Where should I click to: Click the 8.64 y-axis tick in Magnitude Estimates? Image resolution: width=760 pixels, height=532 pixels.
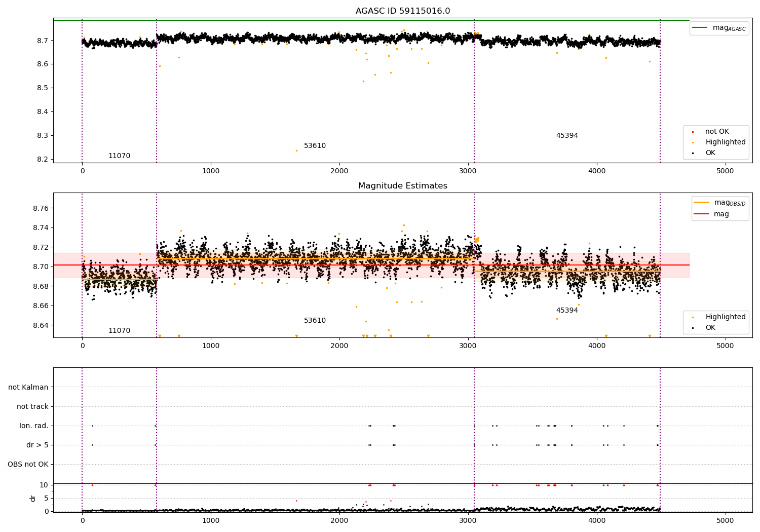[x=41, y=325]
